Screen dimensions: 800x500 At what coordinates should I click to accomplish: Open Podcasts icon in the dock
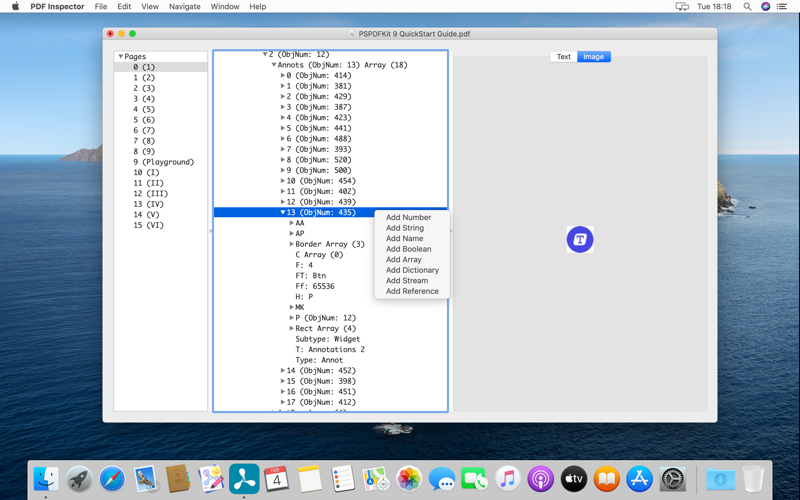540,479
